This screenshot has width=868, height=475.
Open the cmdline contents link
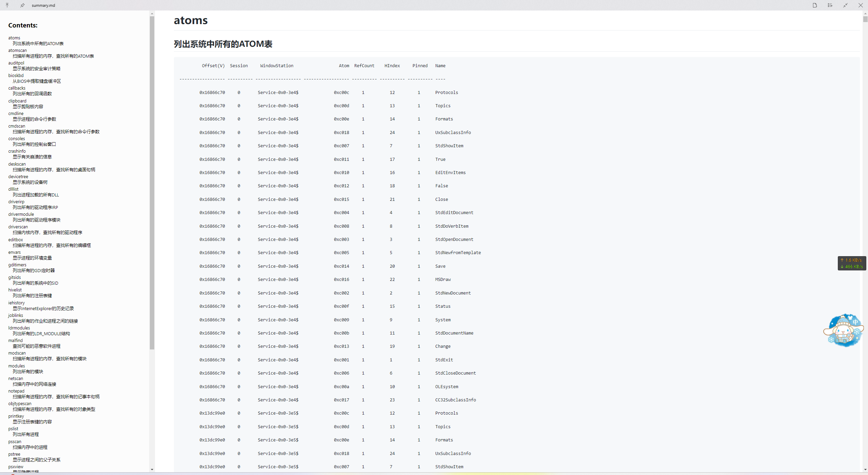(16, 113)
